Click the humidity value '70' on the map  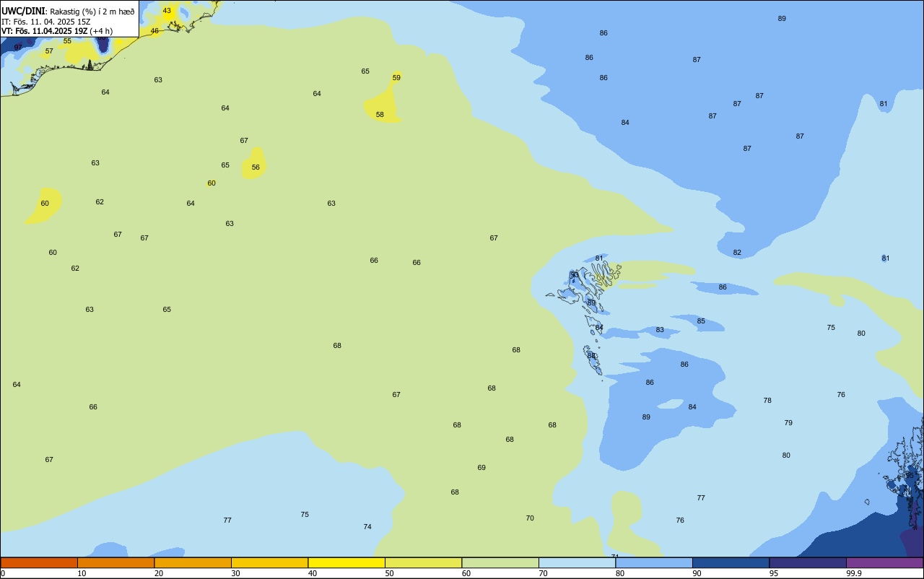click(530, 518)
